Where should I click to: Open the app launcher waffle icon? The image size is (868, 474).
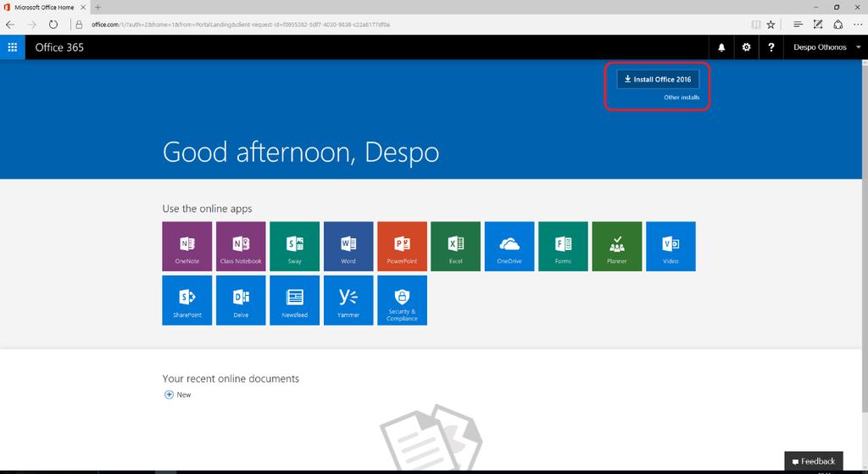click(x=12, y=47)
